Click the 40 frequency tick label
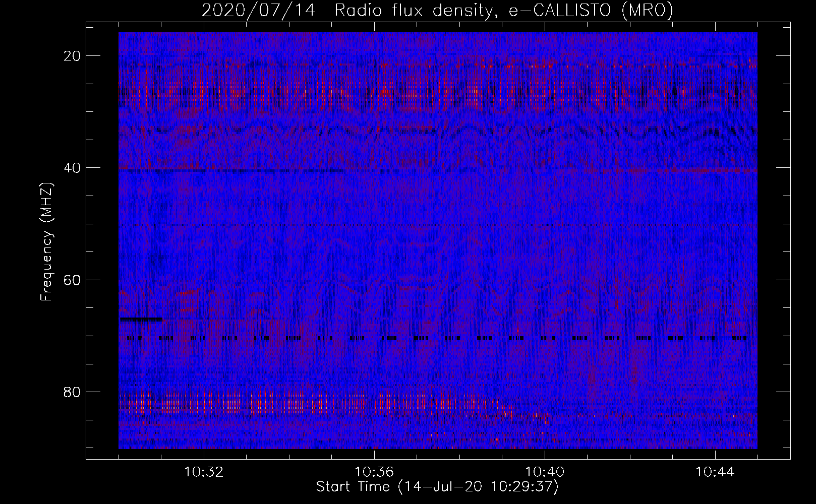 pos(73,168)
